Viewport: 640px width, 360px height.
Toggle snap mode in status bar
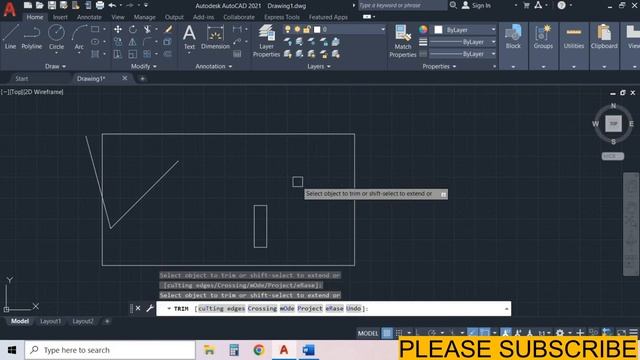(x=399, y=333)
